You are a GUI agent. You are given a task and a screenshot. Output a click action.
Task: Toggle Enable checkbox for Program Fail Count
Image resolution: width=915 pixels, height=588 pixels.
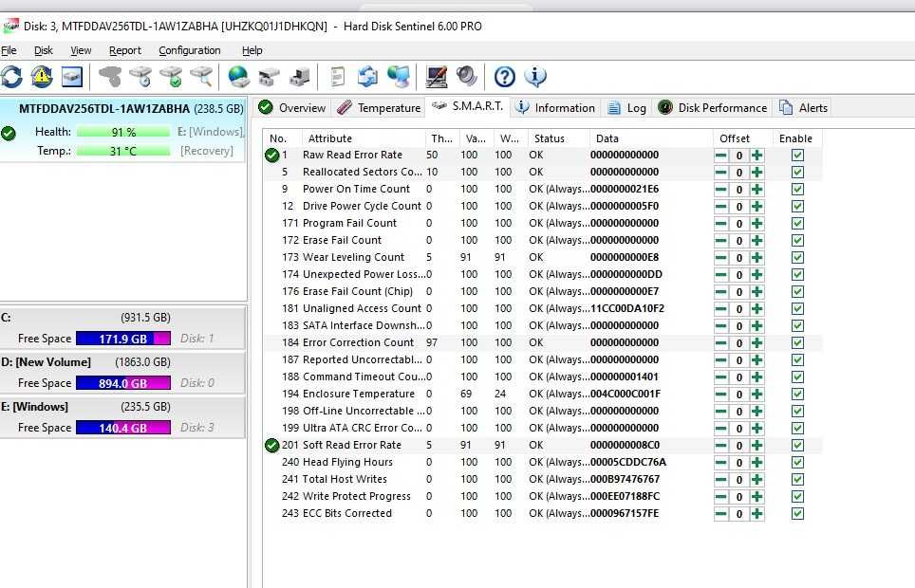797,224
